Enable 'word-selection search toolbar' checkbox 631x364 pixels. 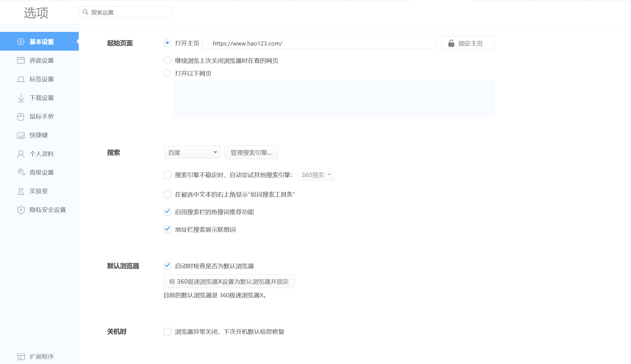point(167,194)
